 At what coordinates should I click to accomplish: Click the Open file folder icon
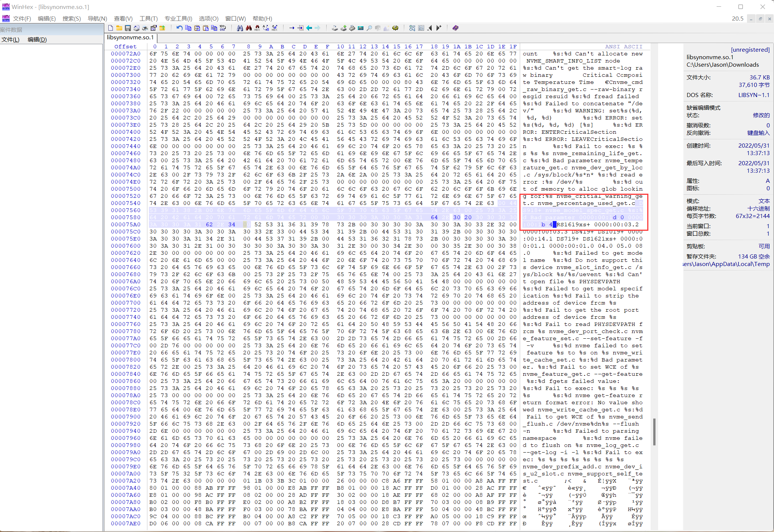tap(119, 28)
